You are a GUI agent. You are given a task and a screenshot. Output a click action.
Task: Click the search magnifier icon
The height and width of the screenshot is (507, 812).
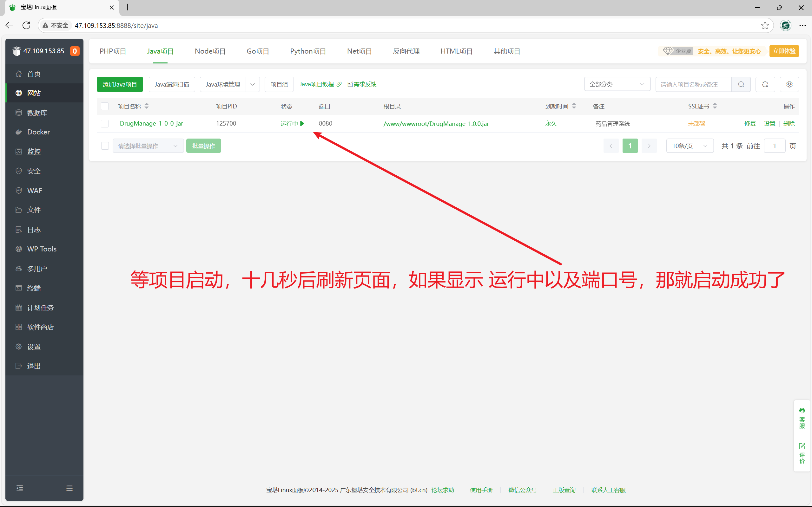coord(741,84)
